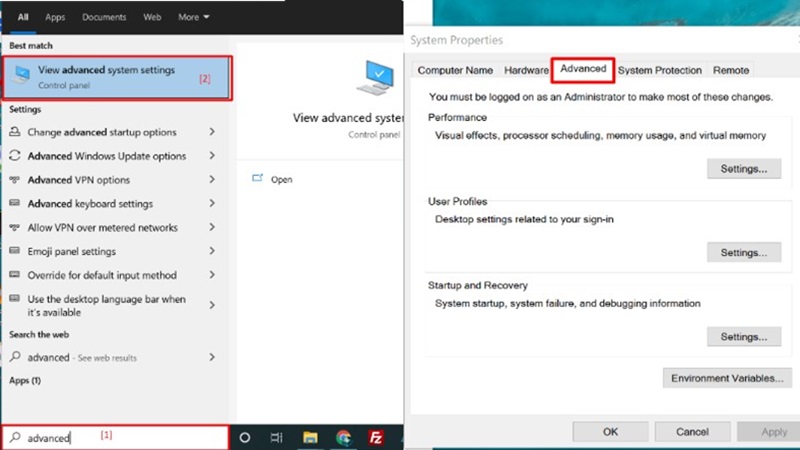Click the Emoji panel settings keyboard icon
Image resolution: width=800 pixels, height=450 pixels.
coord(15,251)
